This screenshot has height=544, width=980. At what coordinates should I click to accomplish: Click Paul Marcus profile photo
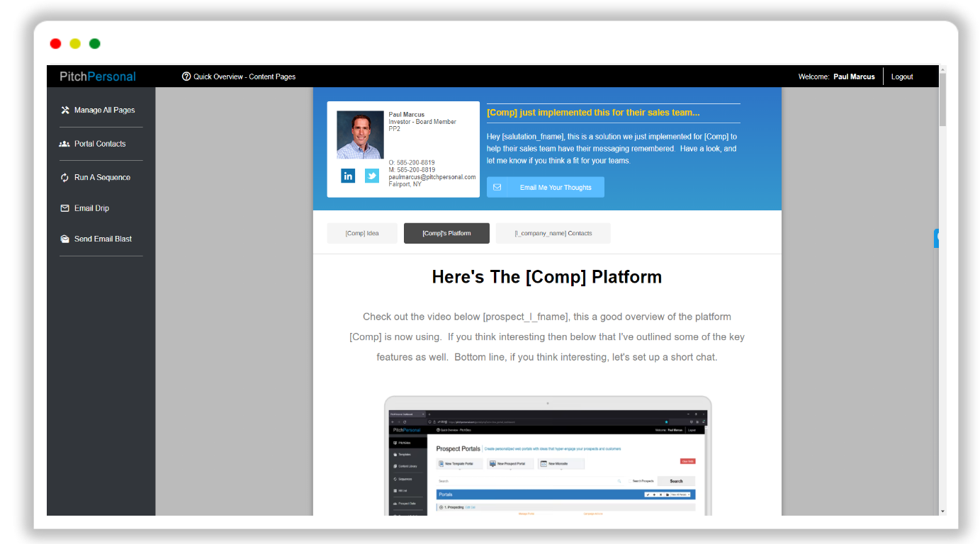[x=360, y=135]
